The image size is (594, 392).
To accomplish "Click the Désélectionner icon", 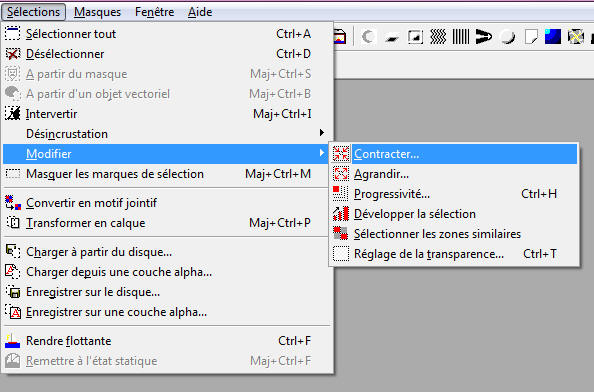I will (x=13, y=54).
